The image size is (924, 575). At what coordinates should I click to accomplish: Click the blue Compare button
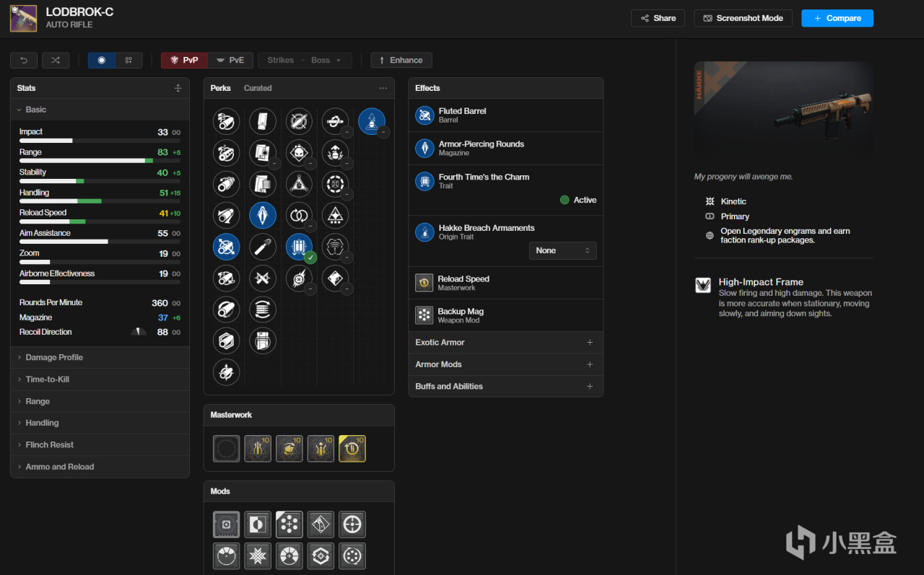(837, 18)
